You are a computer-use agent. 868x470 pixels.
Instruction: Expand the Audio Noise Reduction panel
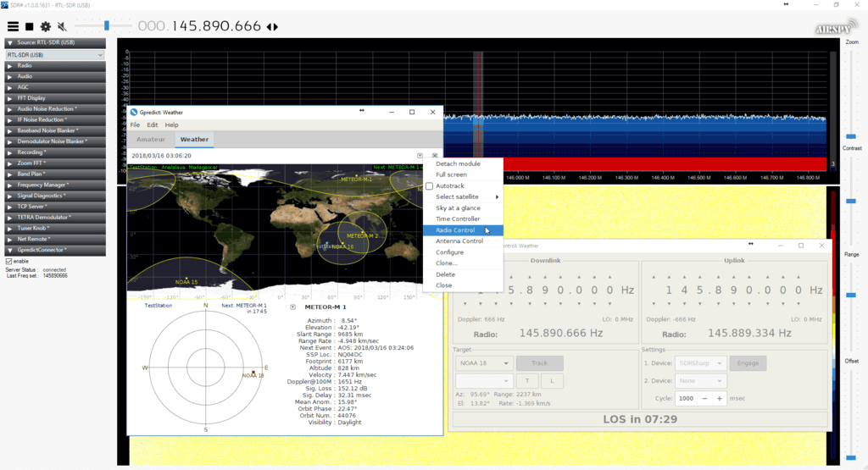[x=55, y=109]
